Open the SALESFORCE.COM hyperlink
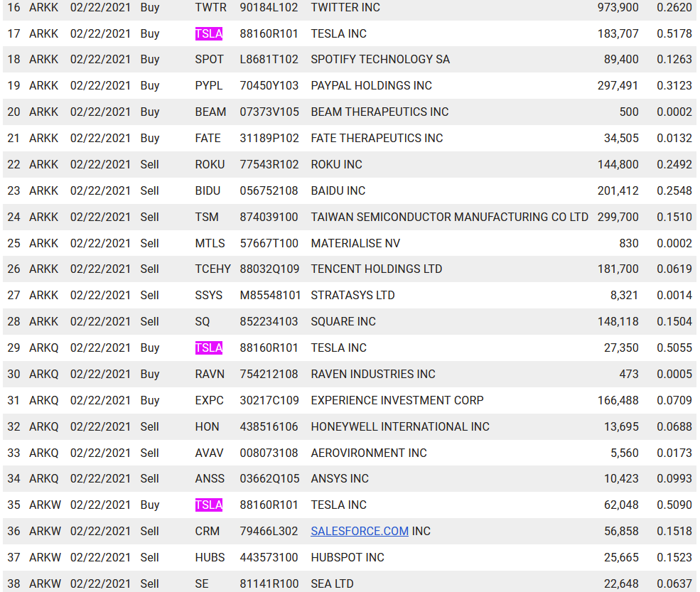Image resolution: width=700 pixels, height=592 pixels. [359, 531]
